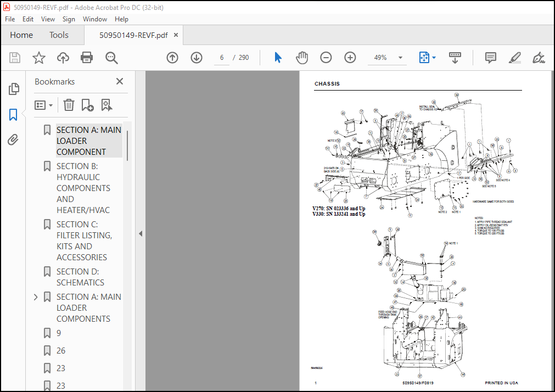Open the zoom level 49% dropdown
555x392 pixels.
click(401, 58)
